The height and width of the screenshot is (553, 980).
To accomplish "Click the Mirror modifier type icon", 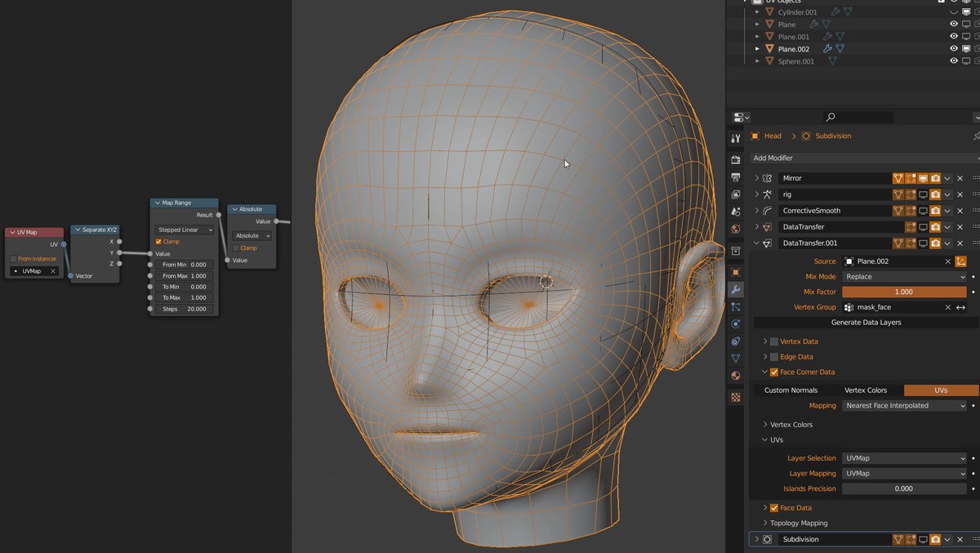I will tap(767, 178).
